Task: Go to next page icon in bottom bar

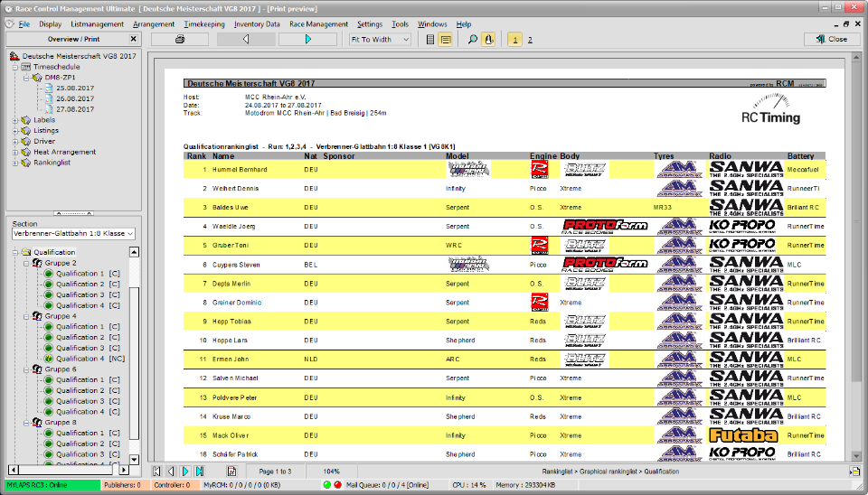Action: point(185,472)
